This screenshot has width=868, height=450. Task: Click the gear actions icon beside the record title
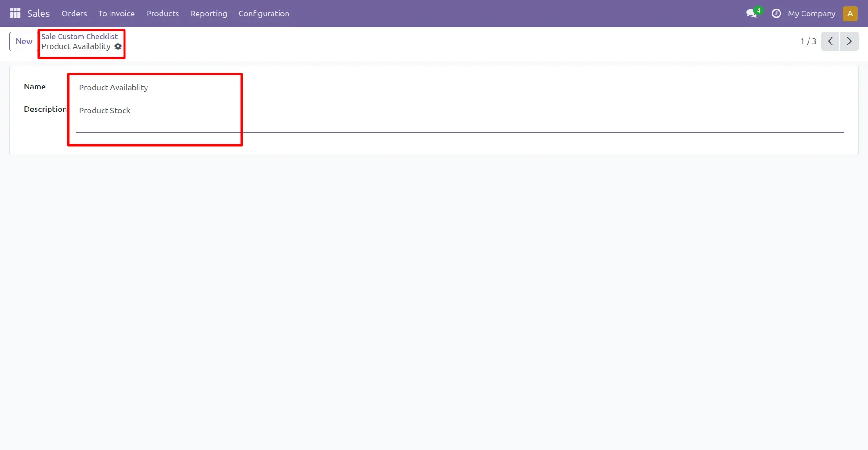click(x=118, y=46)
